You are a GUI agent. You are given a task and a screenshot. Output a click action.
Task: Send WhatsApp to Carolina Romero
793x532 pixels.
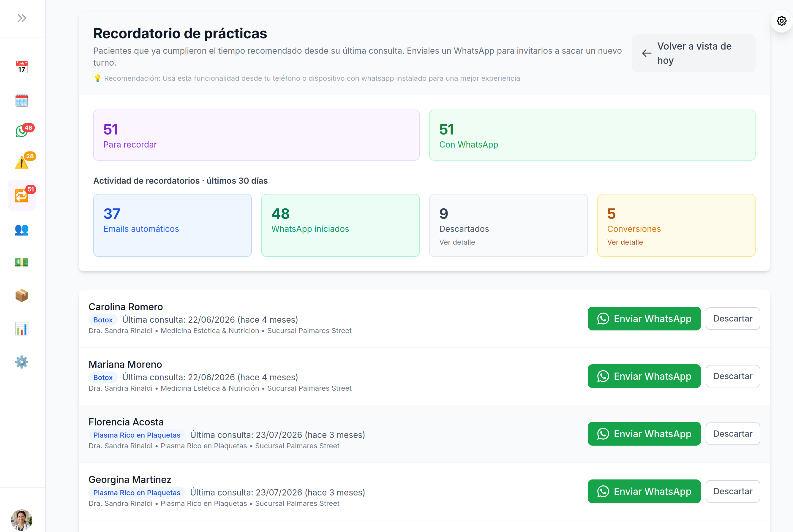[x=644, y=319]
